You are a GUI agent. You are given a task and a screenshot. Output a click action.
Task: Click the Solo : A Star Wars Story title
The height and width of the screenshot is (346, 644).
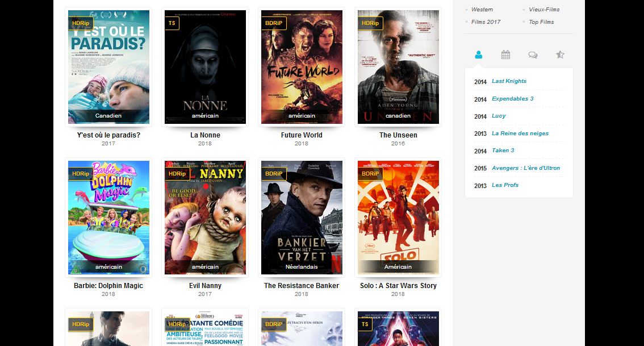coord(398,286)
